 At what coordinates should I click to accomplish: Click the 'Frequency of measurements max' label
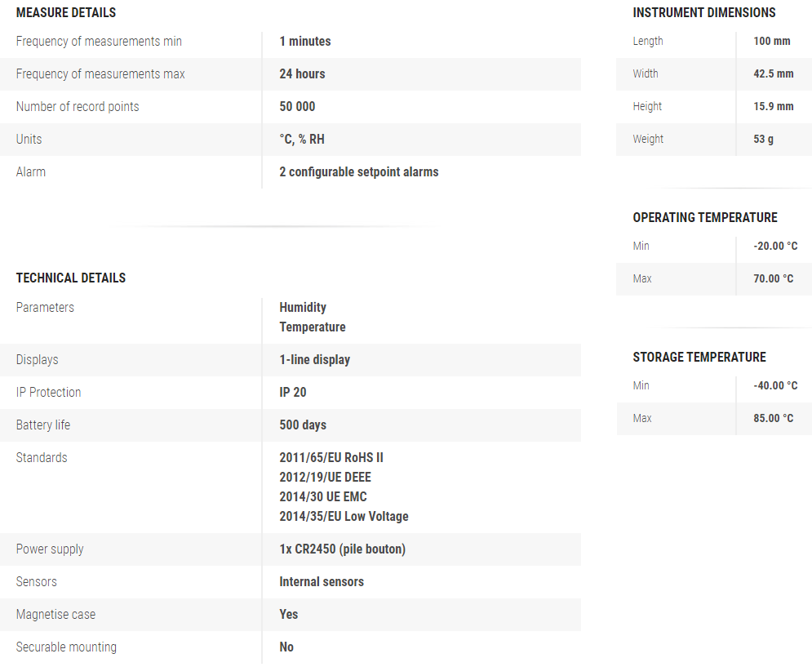100,74
